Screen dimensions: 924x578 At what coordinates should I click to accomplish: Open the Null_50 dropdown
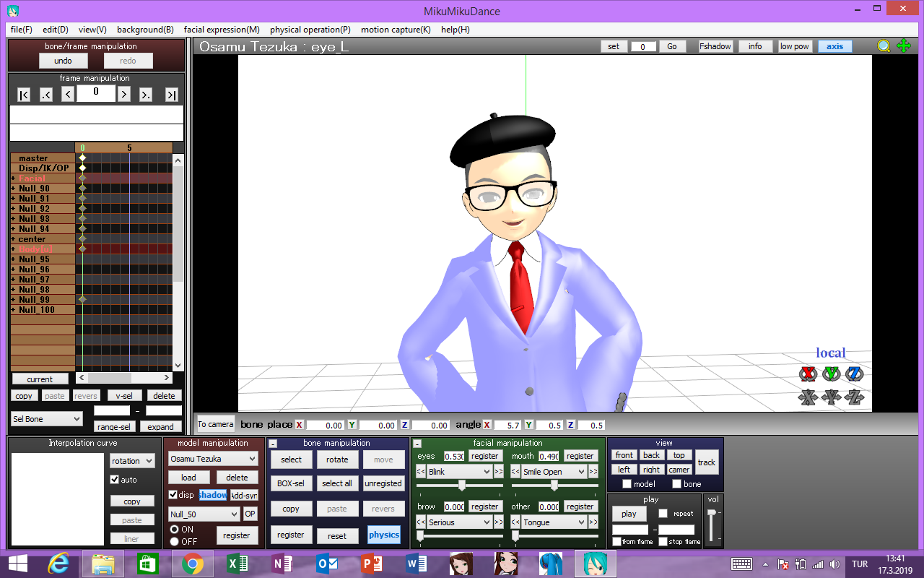pos(204,514)
